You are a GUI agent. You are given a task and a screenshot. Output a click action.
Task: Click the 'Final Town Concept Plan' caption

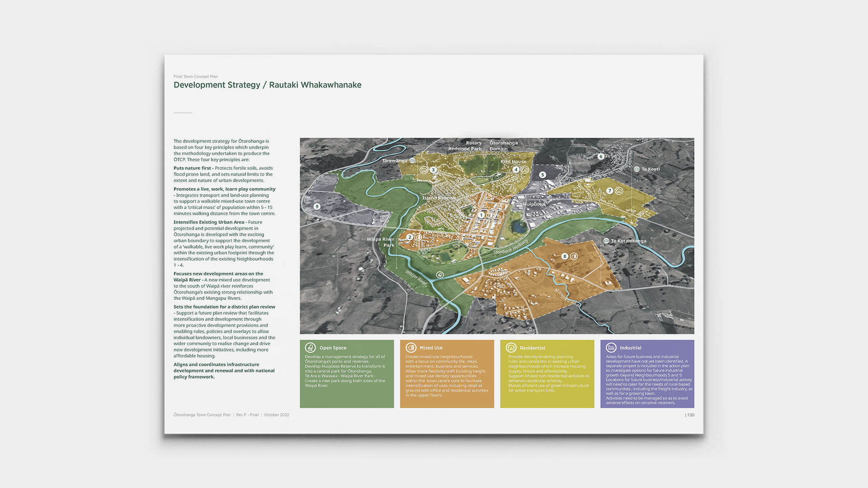click(196, 76)
